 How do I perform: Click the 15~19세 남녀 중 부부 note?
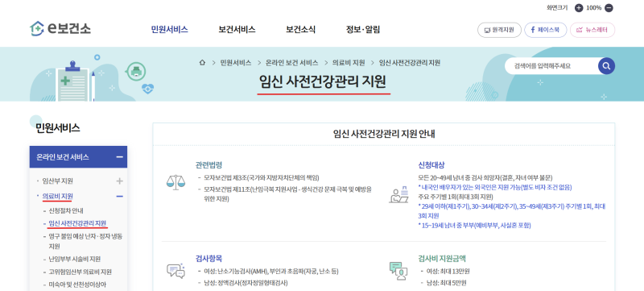[474, 225]
